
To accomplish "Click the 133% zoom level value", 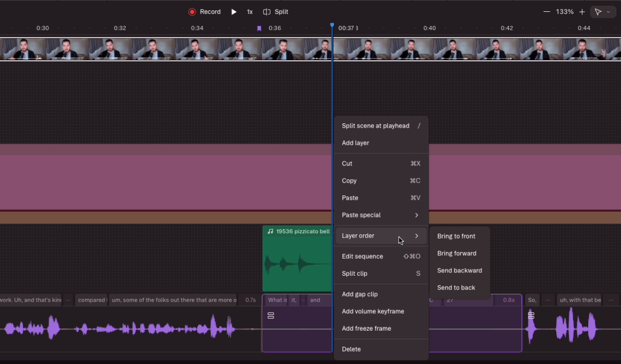I will [564, 12].
